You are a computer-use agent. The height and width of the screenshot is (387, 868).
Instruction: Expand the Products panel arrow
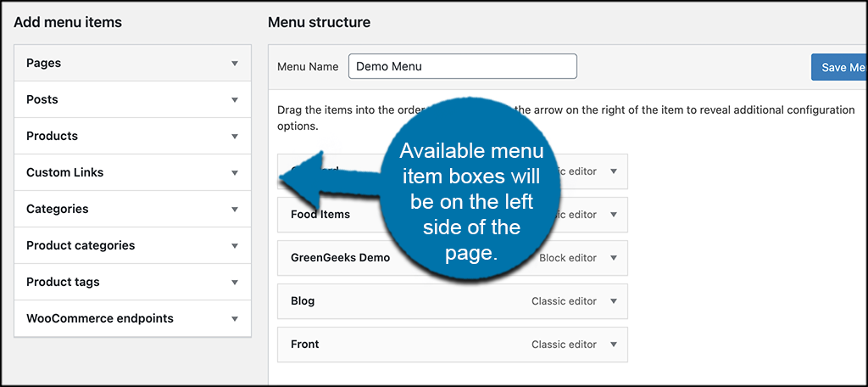pos(235,137)
